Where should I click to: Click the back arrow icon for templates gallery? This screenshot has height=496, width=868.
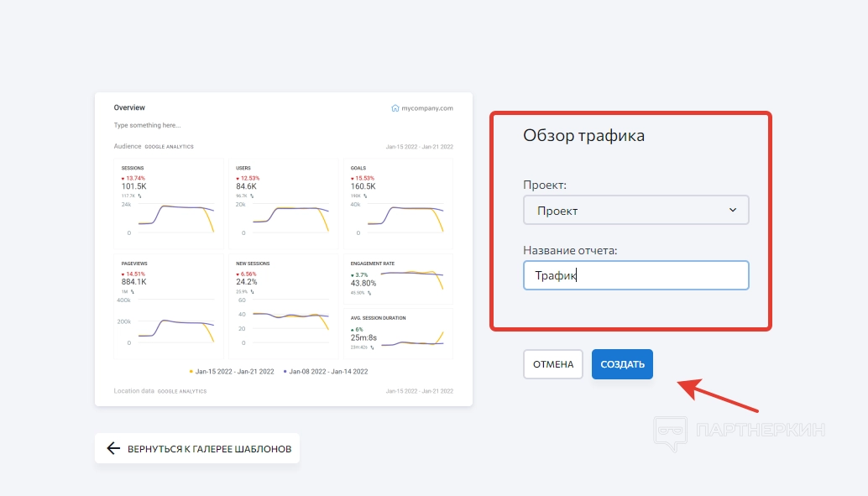[114, 448]
